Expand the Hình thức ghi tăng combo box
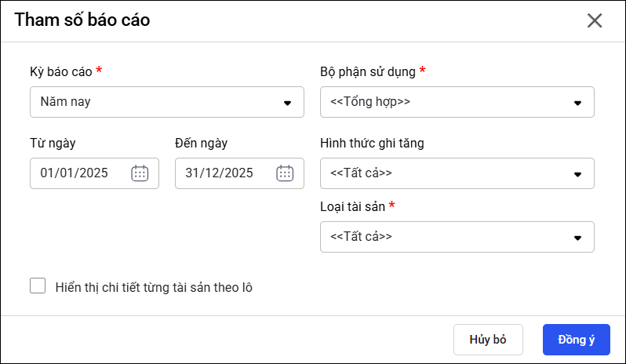The height and width of the screenshot is (364, 626). coord(447,173)
